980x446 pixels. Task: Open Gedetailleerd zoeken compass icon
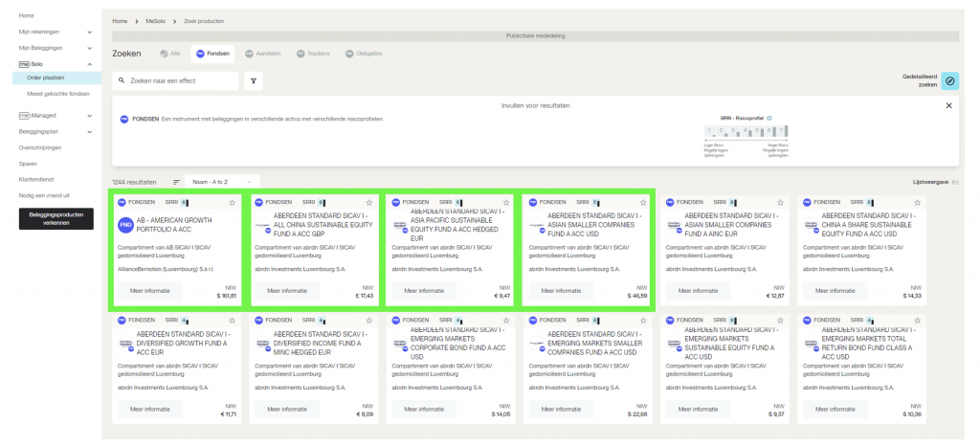click(x=950, y=80)
